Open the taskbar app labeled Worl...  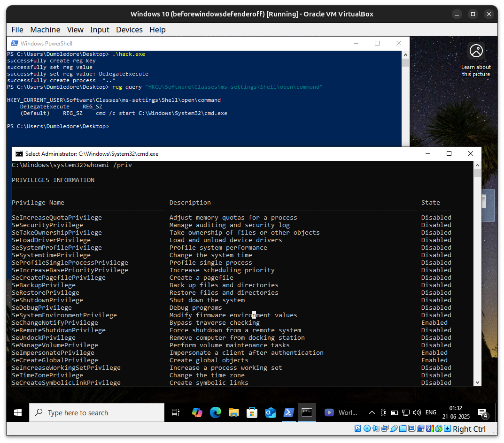click(341, 412)
